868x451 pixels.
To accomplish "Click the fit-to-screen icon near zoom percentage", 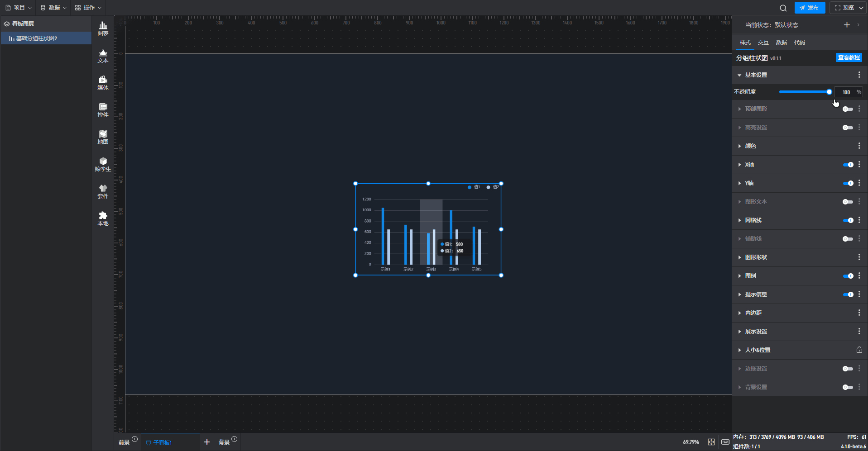I will [711, 442].
